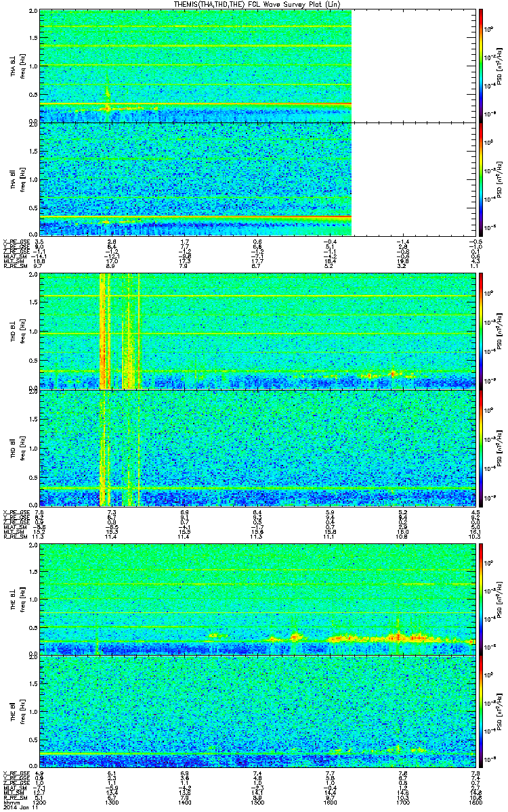The image size is (508, 812).
Task: Click the PSD color bar beside THD B-perpendicular
Action: pyautogui.click(x=480, y=330)
